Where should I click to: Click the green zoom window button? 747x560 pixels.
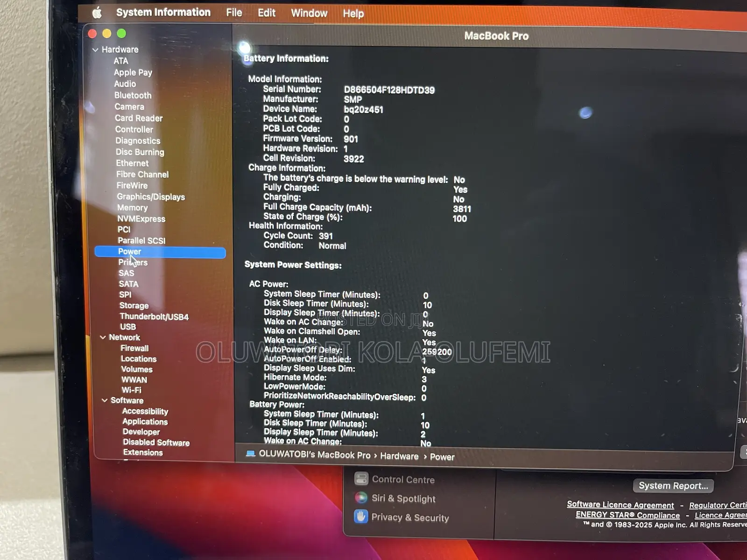click(121, 34)
